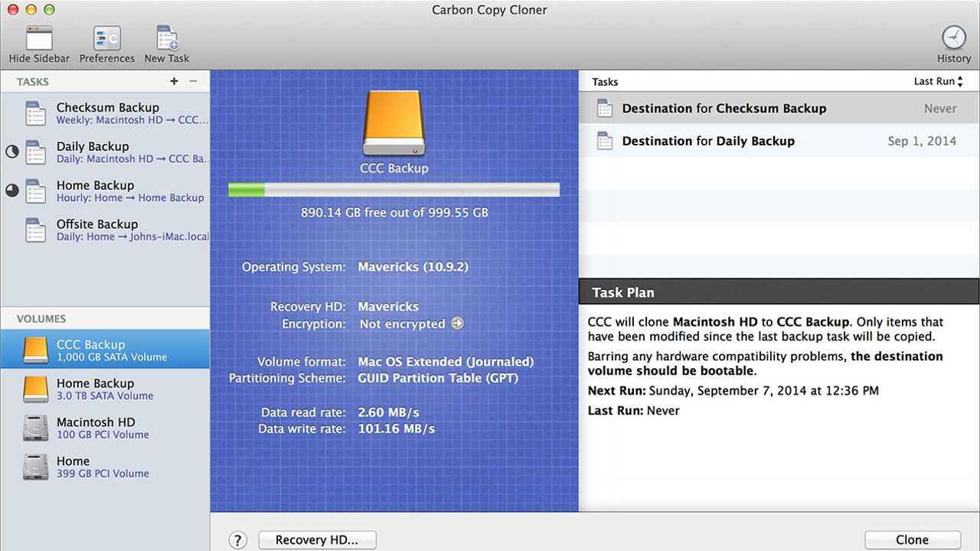Open Carbon Copy Cloner Preferences

pyautogui.click(x=106, y=36)
